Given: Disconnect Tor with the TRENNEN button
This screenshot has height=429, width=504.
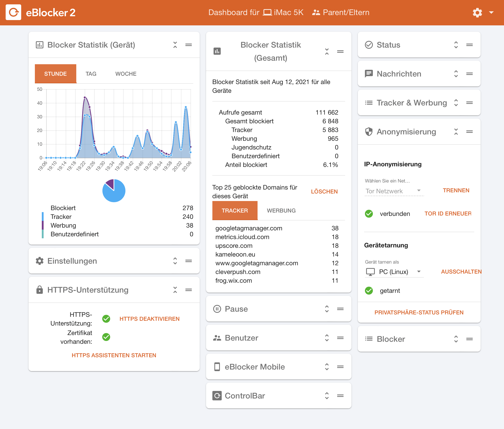Looking at the screenshot, I should pos(456,191).
